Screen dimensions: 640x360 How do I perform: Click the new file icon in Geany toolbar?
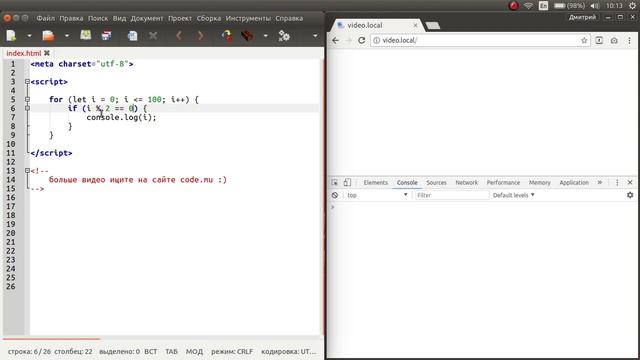11,36
